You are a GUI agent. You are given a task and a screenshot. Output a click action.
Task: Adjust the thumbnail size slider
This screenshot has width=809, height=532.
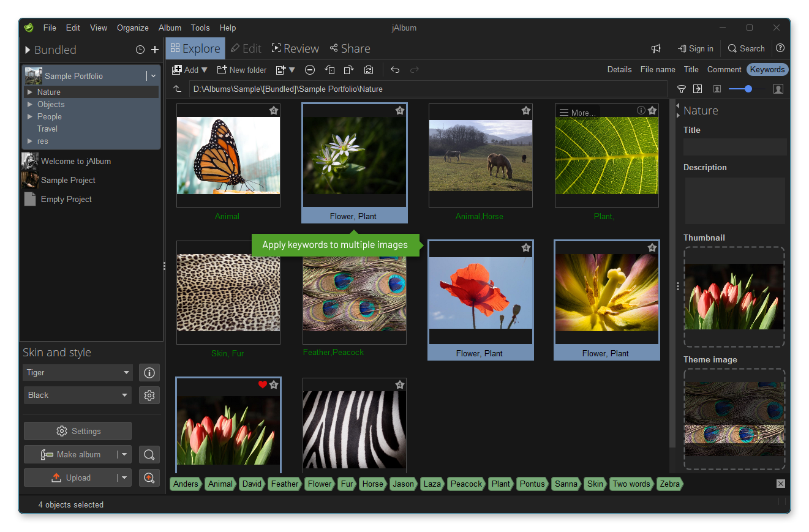[748, 89]
